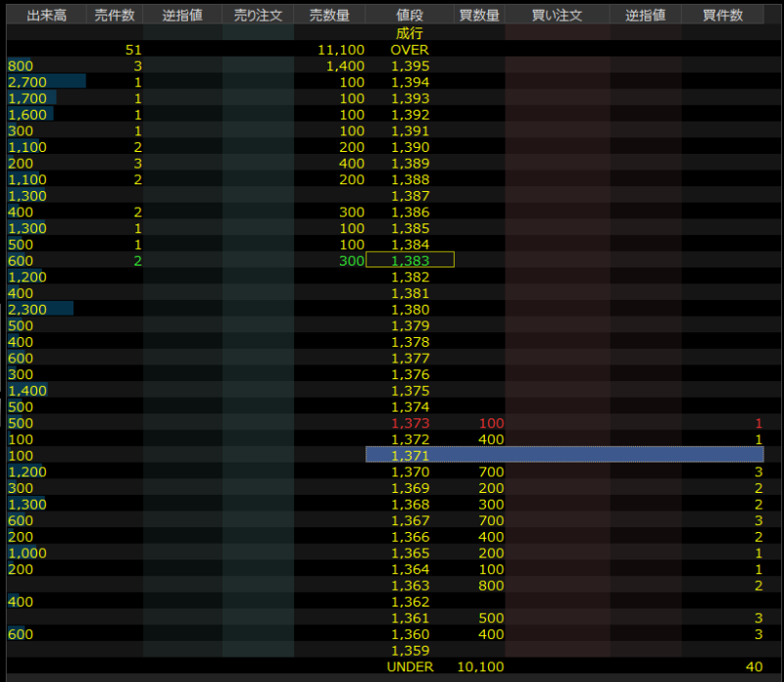
Task: Click buy quantity 10,100 on UNDER row
Action: click(x=480, y=666)
